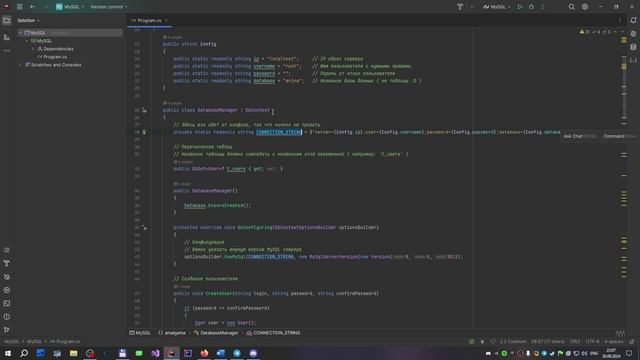
Task: Click the Build hammer icon
Action: (x=460, y=7)
